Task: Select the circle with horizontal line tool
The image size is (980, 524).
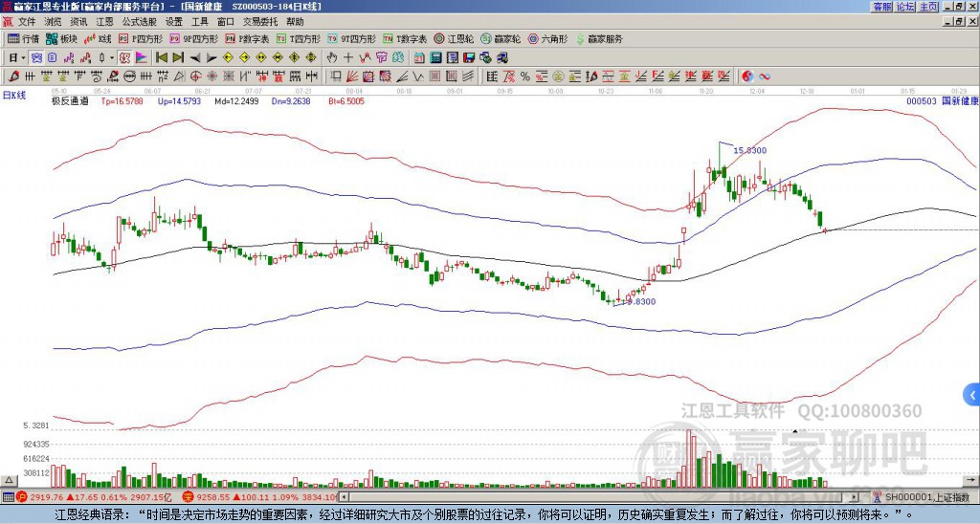Action: pos(129,76)
